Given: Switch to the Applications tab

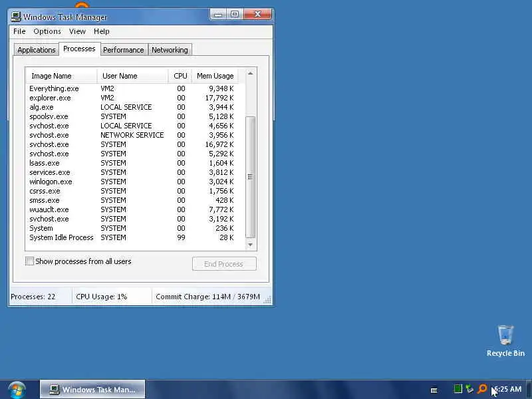Looking at the screenshot, I should [x=37, y=50].
